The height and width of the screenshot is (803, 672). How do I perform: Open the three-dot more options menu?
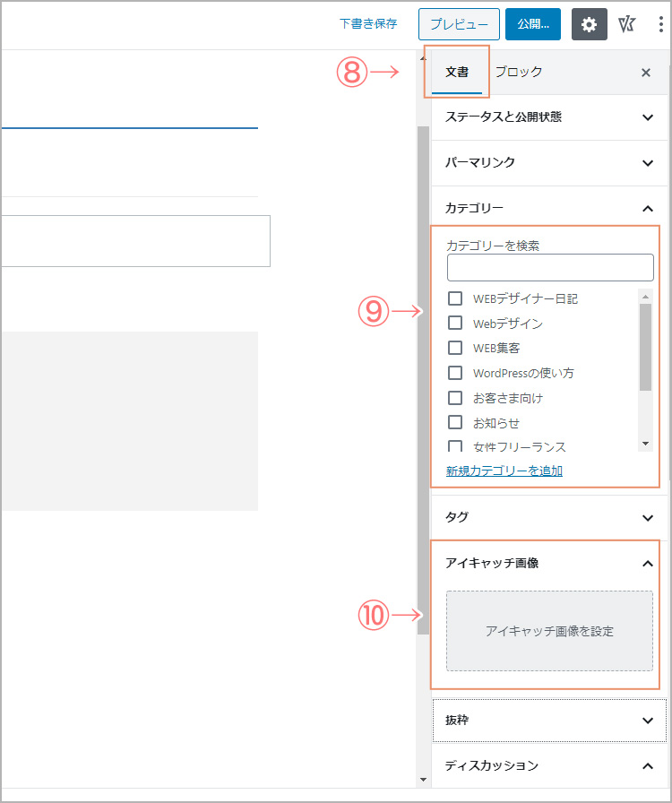pyautogui.click(x=660, y=24)
